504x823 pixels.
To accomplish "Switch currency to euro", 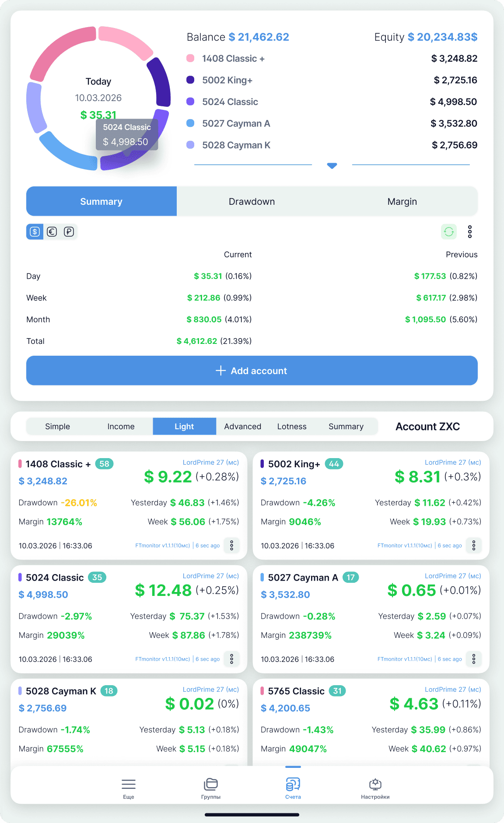I will coord(52,232).
